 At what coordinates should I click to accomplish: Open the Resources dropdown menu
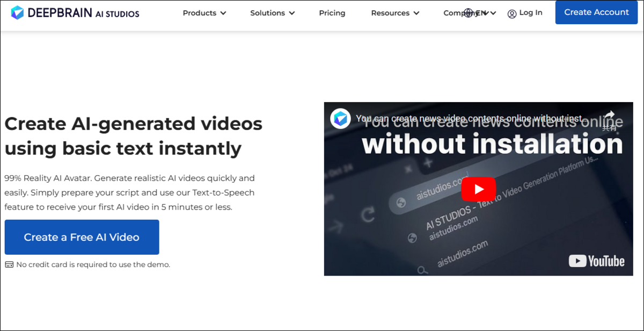395,13
